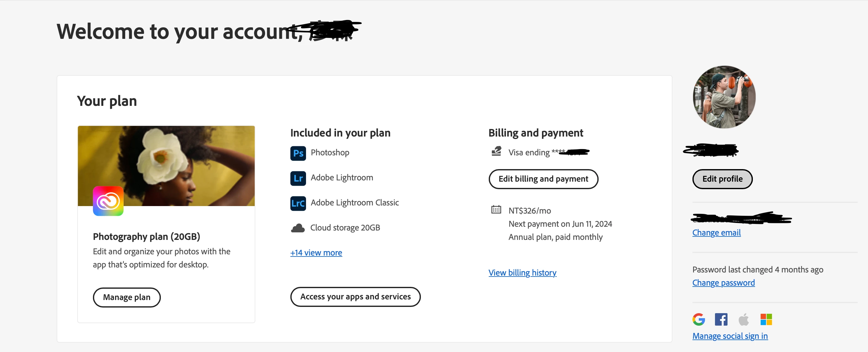This screenshot has height=352, width=868.
Task: Click the Microsoft sign-in icon
Action: (766, 319)
